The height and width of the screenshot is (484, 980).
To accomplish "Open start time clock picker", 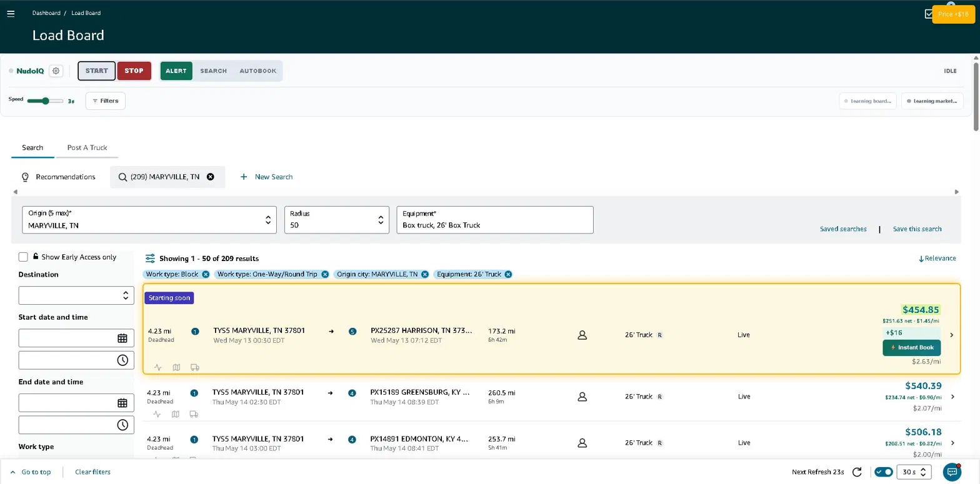I will (122, 360).
